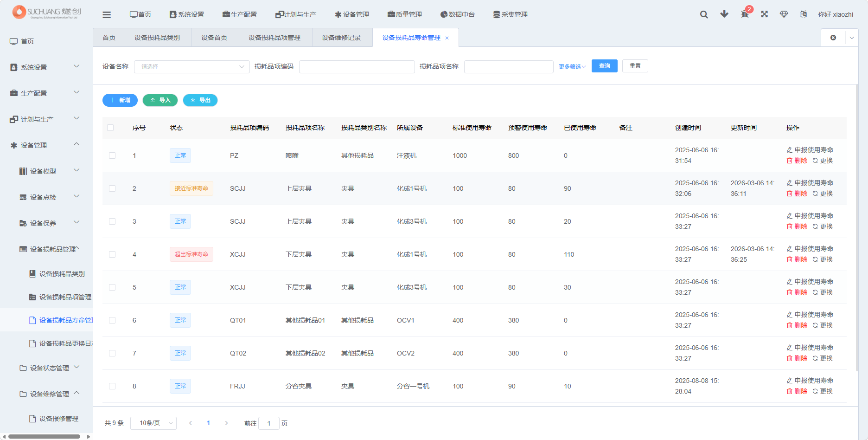868x440 pixels.
Task: Click the SUICHUANG logo
Action: click(x=46, y=12)
